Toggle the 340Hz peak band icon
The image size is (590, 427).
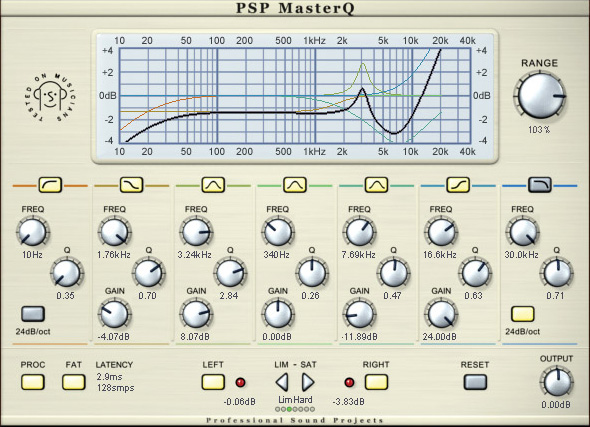[x=295, y=185]
